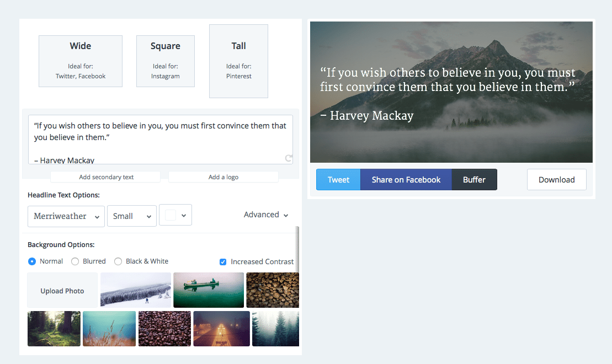This screenshot has width=612, height=364.
Task: Choose the sunlit forest floor background
Action: coord(54,329)
